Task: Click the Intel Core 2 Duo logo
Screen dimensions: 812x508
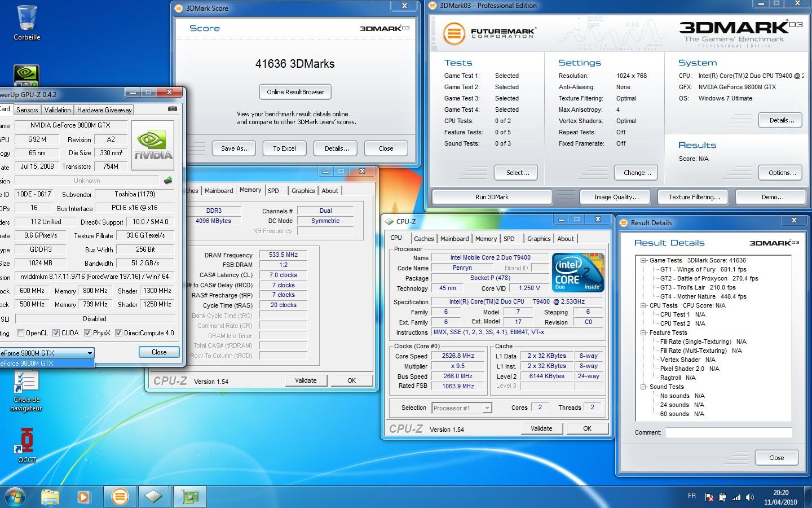Action: (x=577, y=272)
